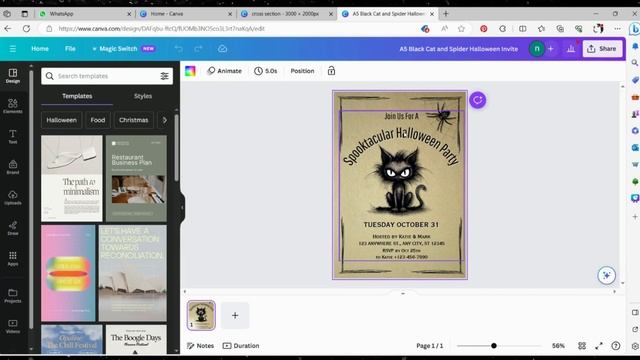The height and width of the screenshot is (360, 640).
Task: Switch to the Styles tab
Action: coord(143,96)
